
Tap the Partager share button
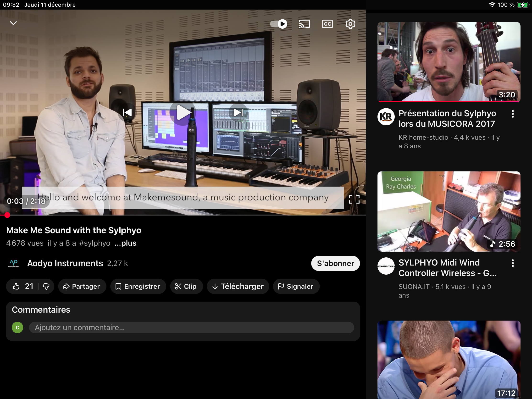point(82,286)
